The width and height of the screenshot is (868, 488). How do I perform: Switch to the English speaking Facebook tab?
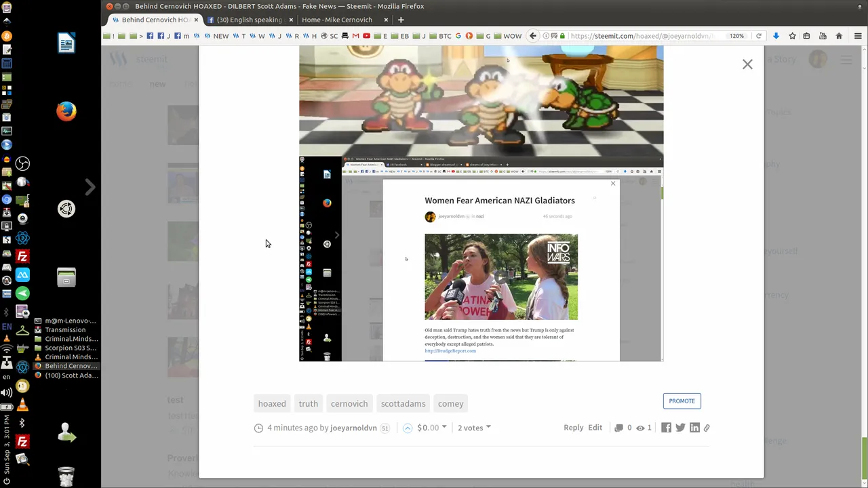point(249,20)
